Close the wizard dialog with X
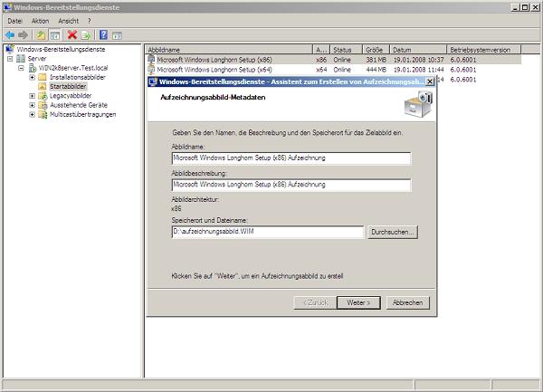543x392 pixels. pyautogui.click(x=429, y=81)
